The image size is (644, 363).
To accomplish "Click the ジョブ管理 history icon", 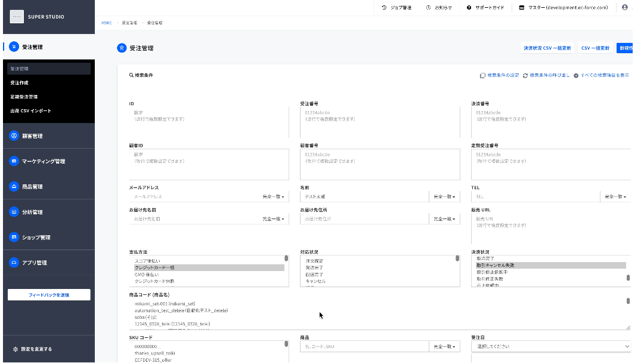I will tap(384, 7).
